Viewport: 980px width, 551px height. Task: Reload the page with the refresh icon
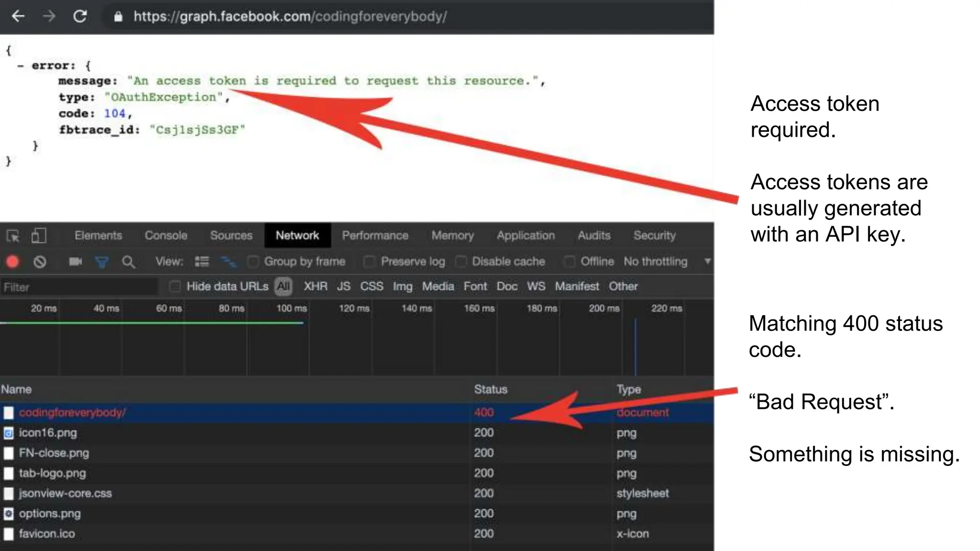pos(80,17)
